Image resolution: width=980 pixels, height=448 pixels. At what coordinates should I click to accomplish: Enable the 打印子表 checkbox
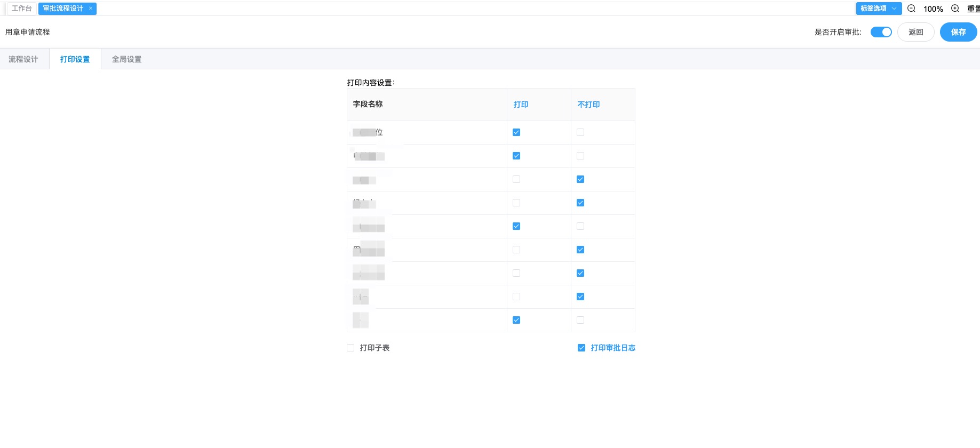click(350, 348)
